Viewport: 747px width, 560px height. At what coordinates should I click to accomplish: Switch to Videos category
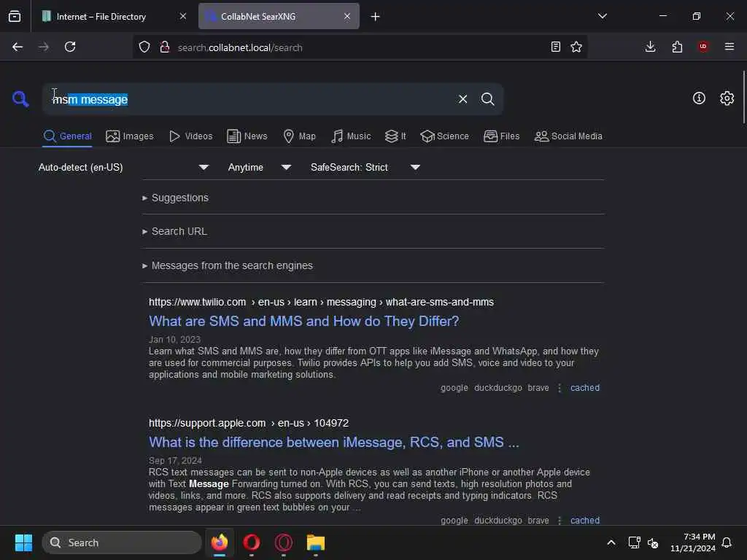(190, 136)
